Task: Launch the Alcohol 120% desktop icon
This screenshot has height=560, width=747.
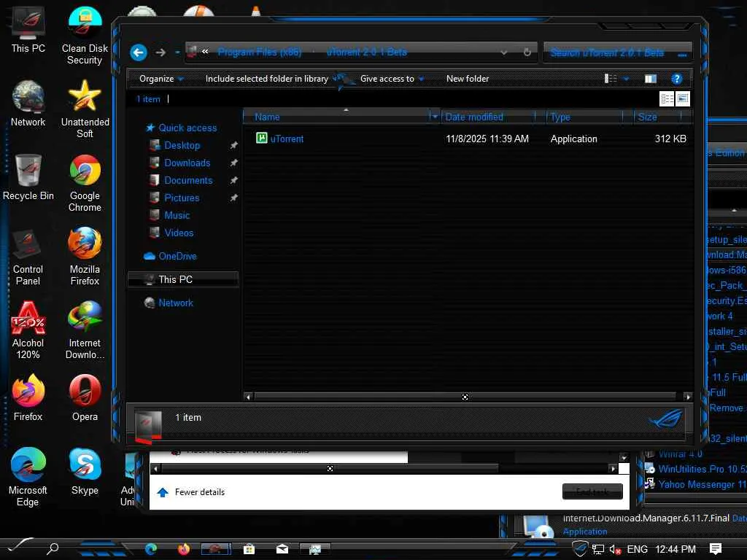Action: tap(28, 330)
